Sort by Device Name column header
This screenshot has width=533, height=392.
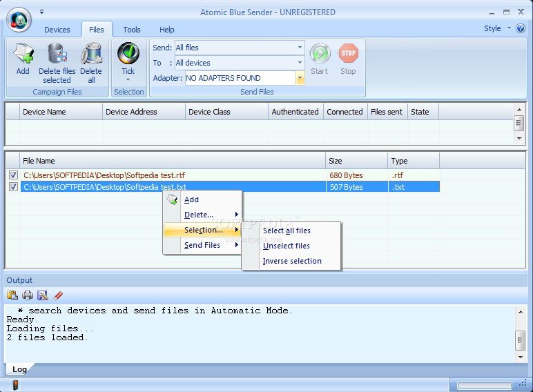pyautogui.click(x=61, y=112)
